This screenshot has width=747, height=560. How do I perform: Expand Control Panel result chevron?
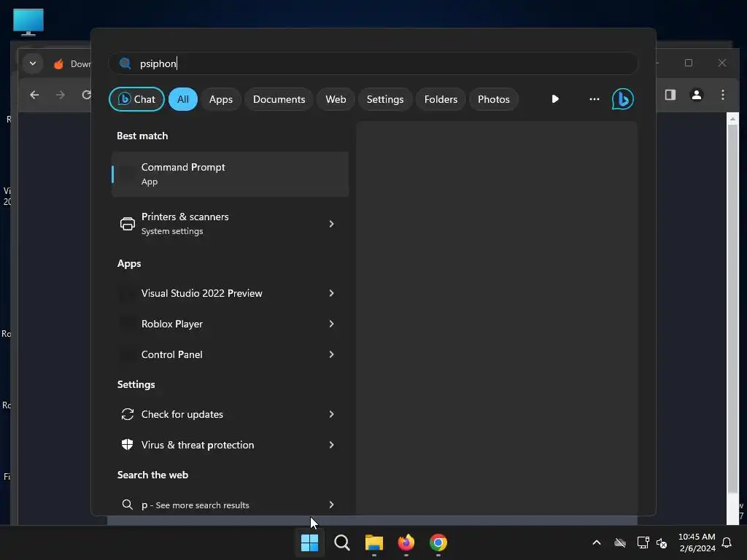click(332, 354)
